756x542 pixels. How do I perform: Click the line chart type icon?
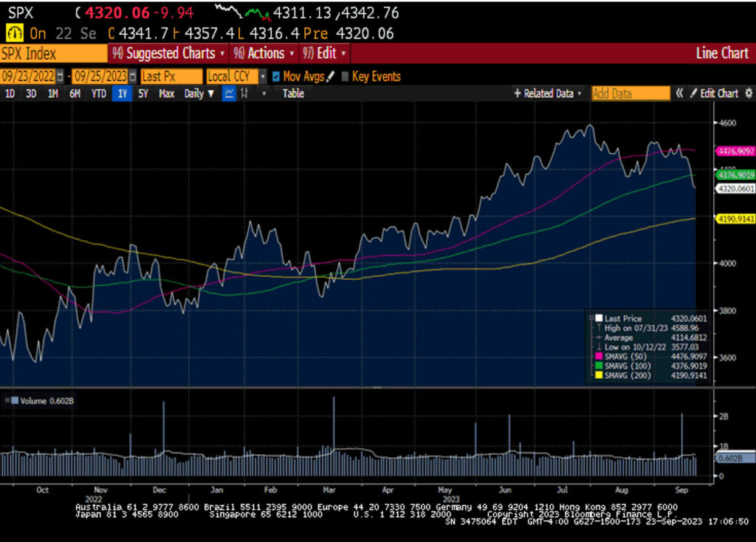pos(229,94)
